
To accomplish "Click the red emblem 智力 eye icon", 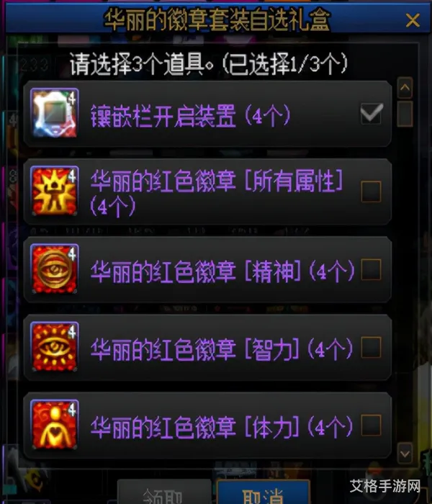I will (54, 346).
